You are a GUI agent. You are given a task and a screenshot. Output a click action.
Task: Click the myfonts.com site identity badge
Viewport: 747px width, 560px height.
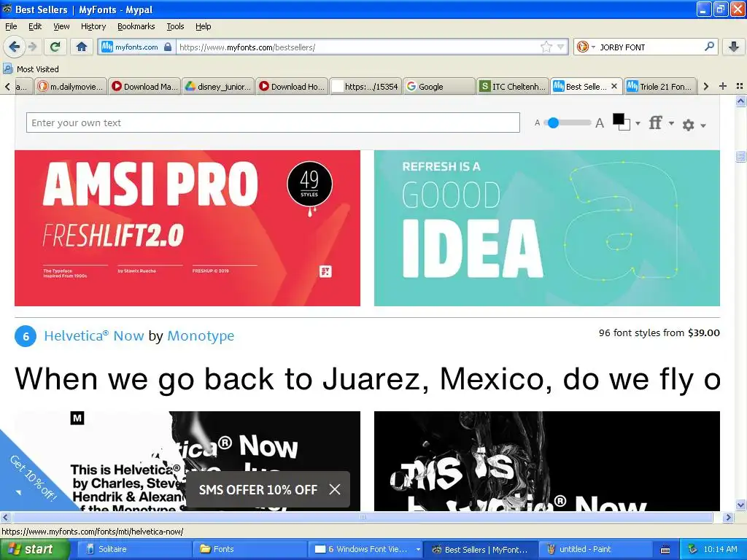(136, 47)
